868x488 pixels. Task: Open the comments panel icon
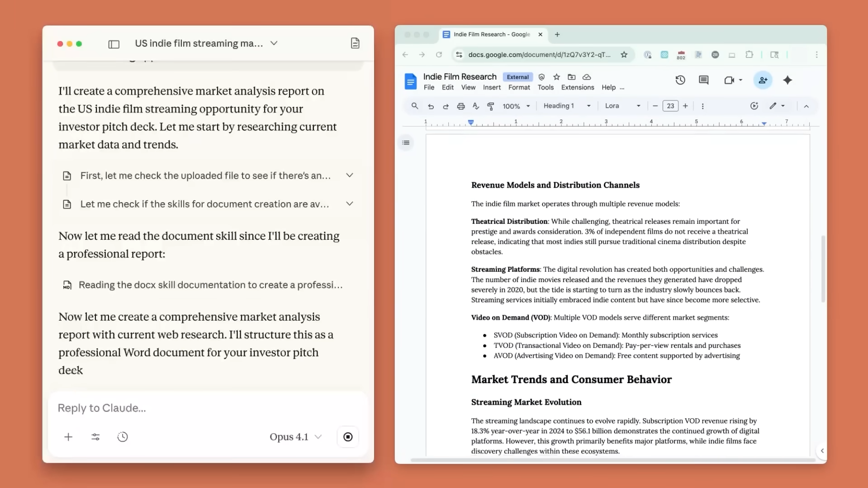(703, 81)
